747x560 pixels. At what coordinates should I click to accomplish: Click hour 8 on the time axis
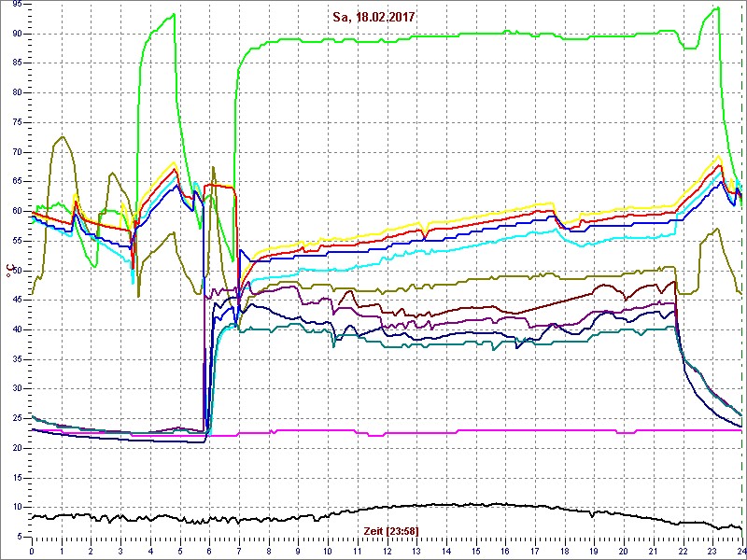coord(268,551)
